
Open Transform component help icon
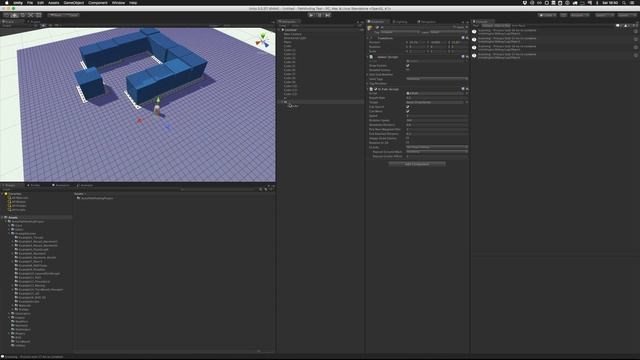[463, 38]
